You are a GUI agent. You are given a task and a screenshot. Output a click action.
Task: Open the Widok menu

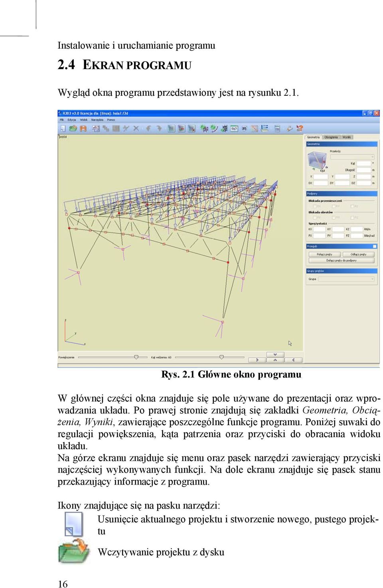click(x=84, y=120)
